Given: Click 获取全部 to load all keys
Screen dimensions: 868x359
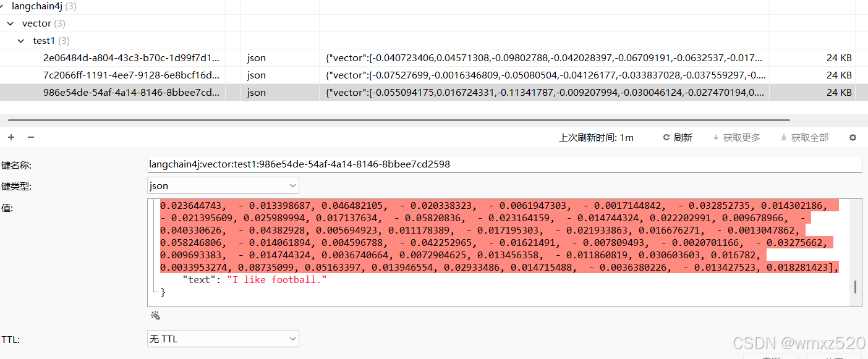Looking at the screenshot, I should (x=804, y=137).
